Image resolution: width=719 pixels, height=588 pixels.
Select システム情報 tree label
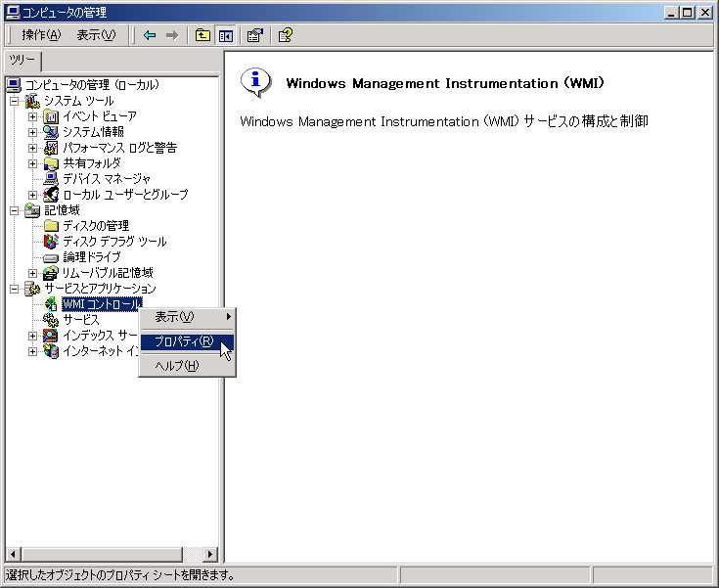tap(93, 132)
